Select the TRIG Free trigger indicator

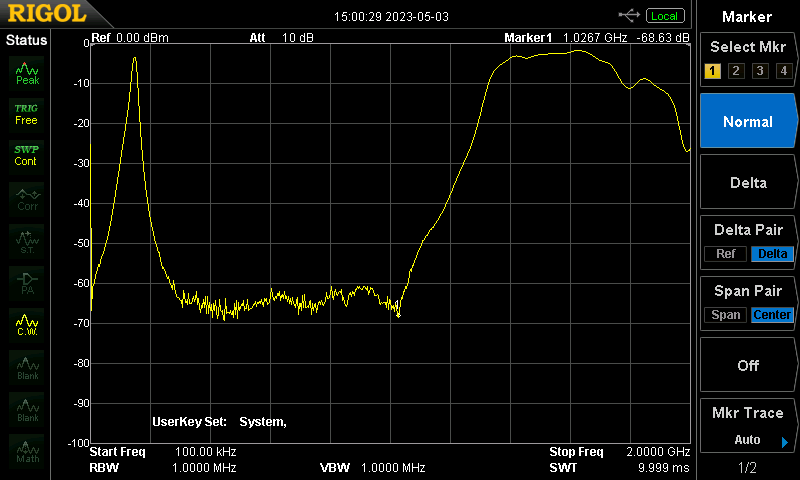coord(26,113)
